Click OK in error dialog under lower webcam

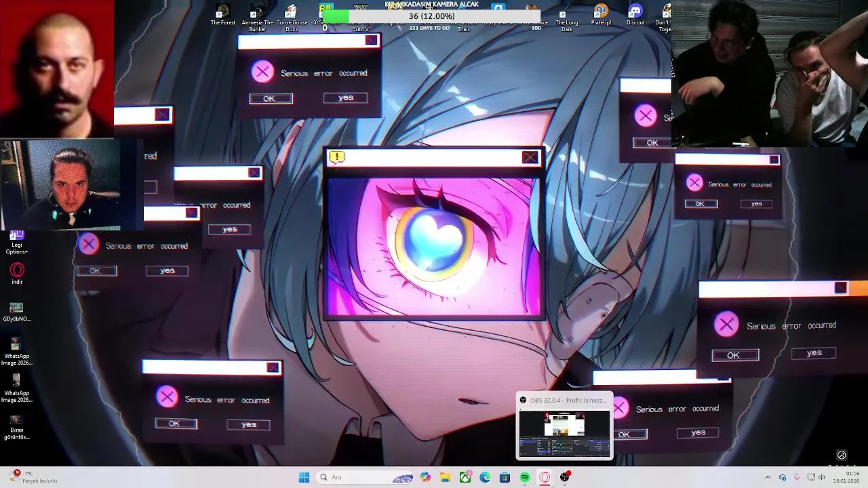pos(96,270)
